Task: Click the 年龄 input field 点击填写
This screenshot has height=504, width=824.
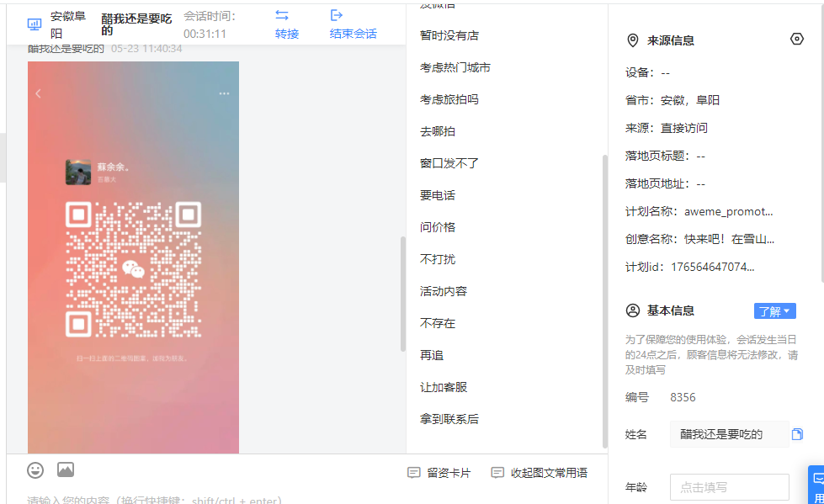Action: [730, 487]
